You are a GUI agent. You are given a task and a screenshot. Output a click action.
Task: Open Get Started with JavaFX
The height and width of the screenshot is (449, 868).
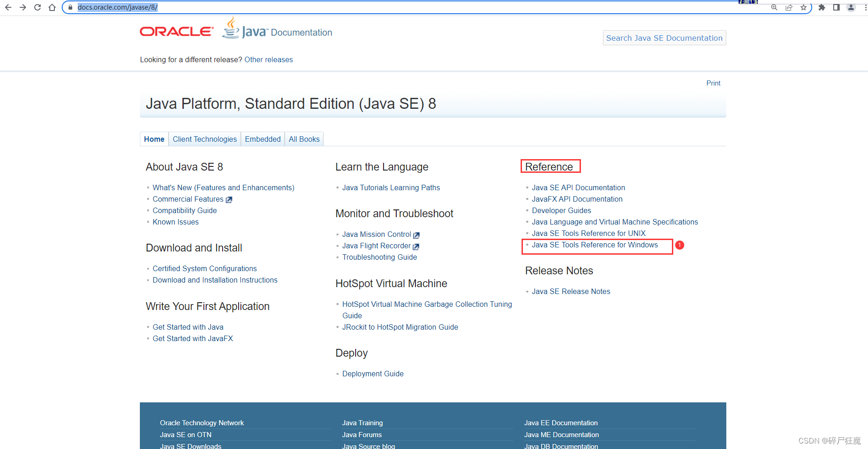193,338
